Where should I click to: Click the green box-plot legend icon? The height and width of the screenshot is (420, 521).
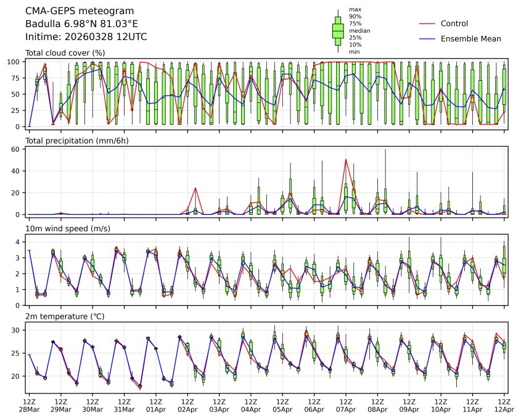coord(338,31)
